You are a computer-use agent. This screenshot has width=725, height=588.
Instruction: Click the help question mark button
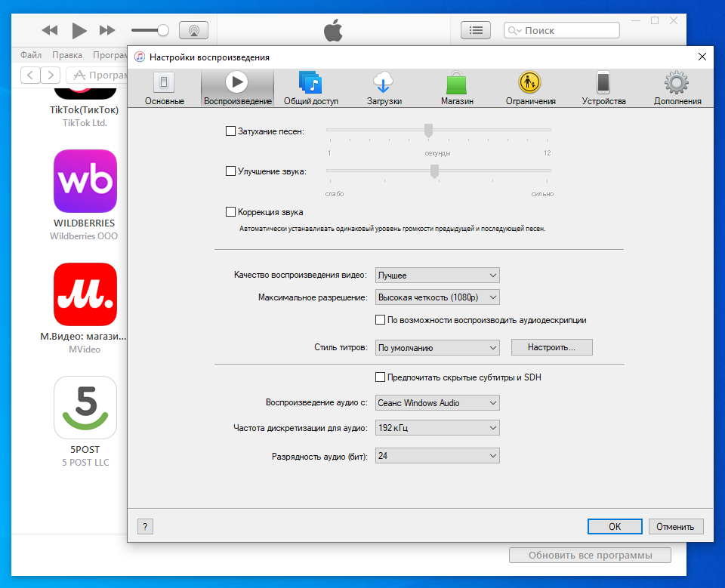(x=145, y=526)
